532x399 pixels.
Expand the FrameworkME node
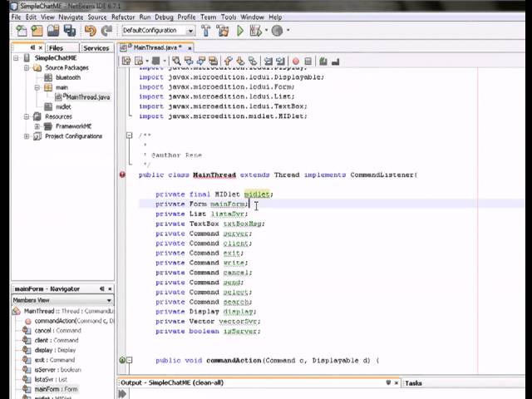click(37, 126)
